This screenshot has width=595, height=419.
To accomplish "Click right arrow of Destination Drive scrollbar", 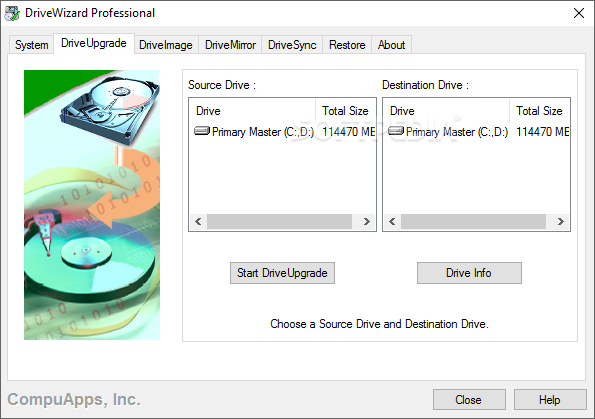I will [x=560, y=222].
